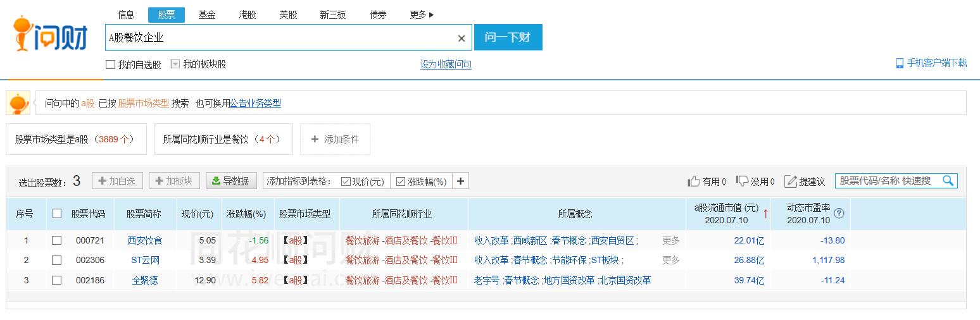
Task: Open stock 全聚德 link
Action: 145,280
